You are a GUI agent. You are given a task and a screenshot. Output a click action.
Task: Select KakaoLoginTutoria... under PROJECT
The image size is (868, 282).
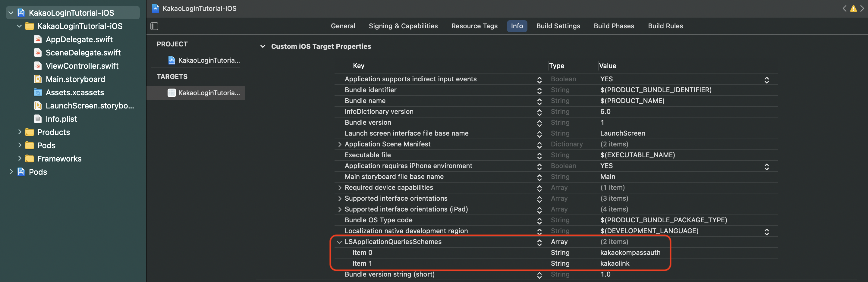pyautogui.click(x=209, y=60)
